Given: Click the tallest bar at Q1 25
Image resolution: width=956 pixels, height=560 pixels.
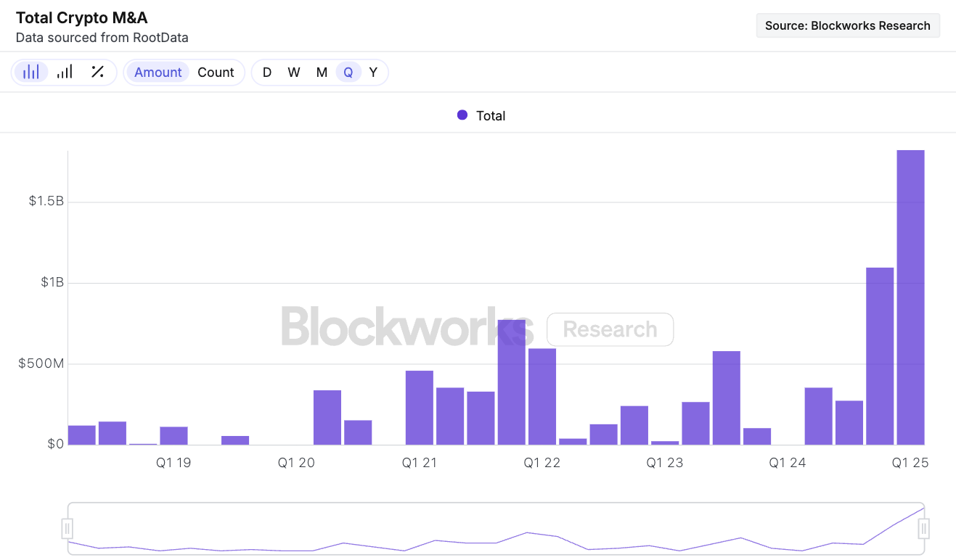Looking at the screenshot, I should point(910,297).
